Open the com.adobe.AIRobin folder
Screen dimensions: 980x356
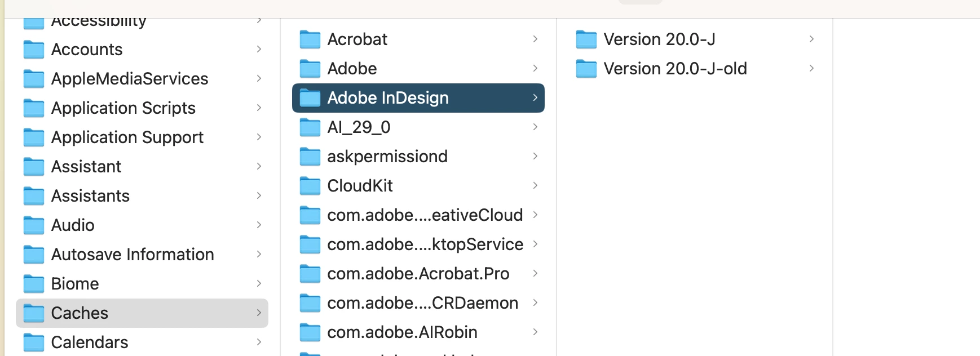point(402,332)
